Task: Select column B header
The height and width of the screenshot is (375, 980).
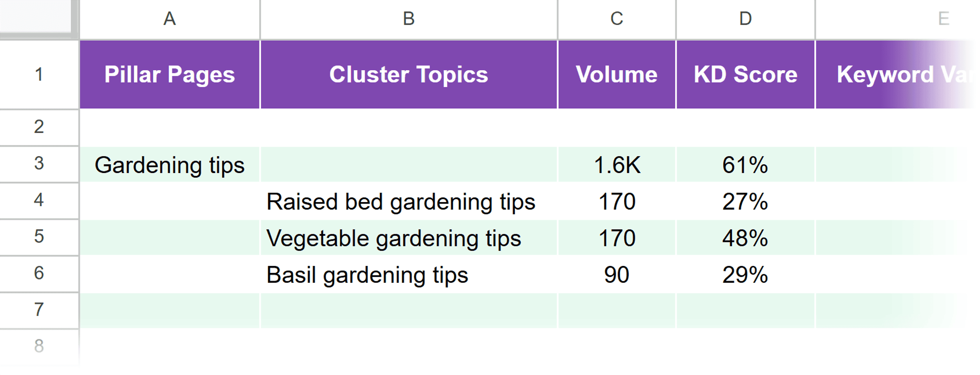Action: (x=409, y=18)
